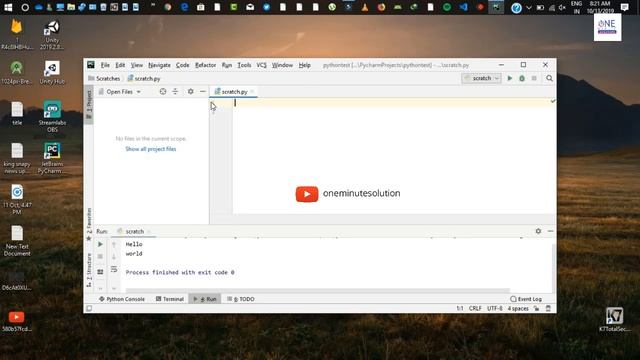The width and height of the screenshot is (640, 360).
Task: Open the Help menu
Action: [x=304, y=65]
